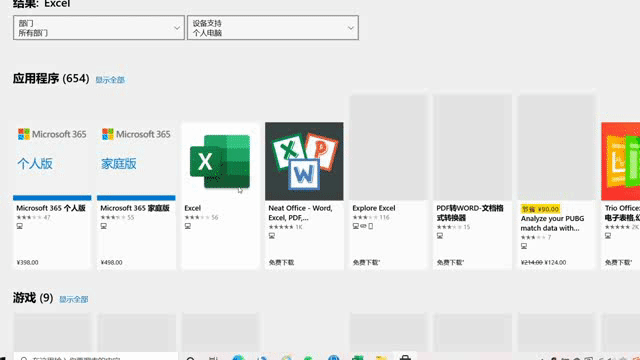Screen dimensions: 640x360
Task: Click the Microsoft Store taskbar icon
Action: click(405, 357)
